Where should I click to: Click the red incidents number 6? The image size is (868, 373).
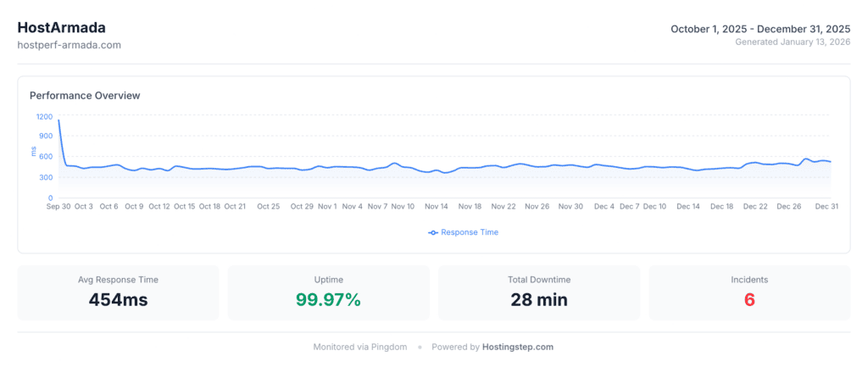click(749, 300)
